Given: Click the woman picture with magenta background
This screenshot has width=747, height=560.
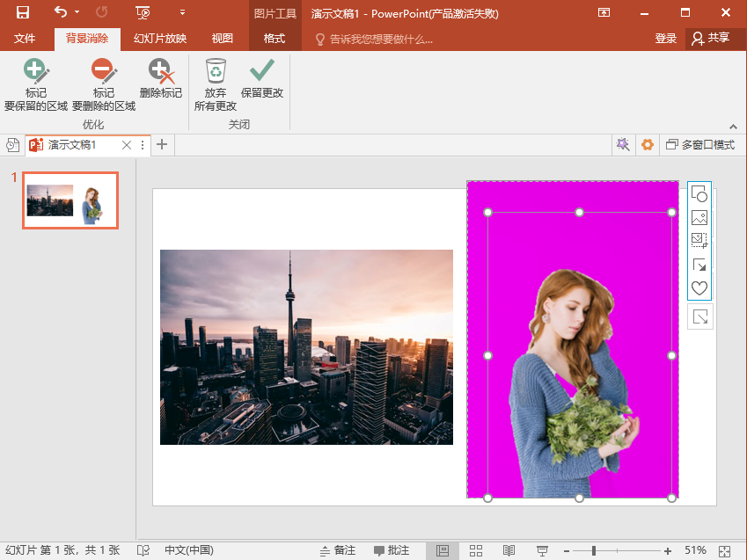Looking at the screenshot, I should tap(573, 339).
